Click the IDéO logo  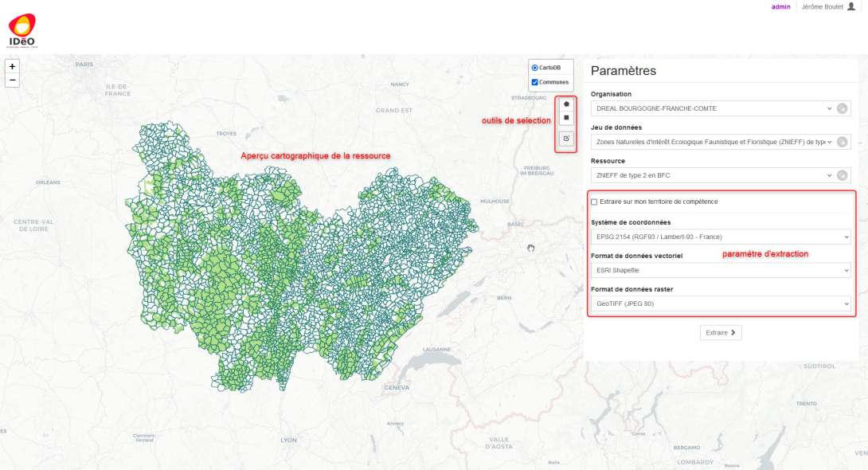[22, 30]
